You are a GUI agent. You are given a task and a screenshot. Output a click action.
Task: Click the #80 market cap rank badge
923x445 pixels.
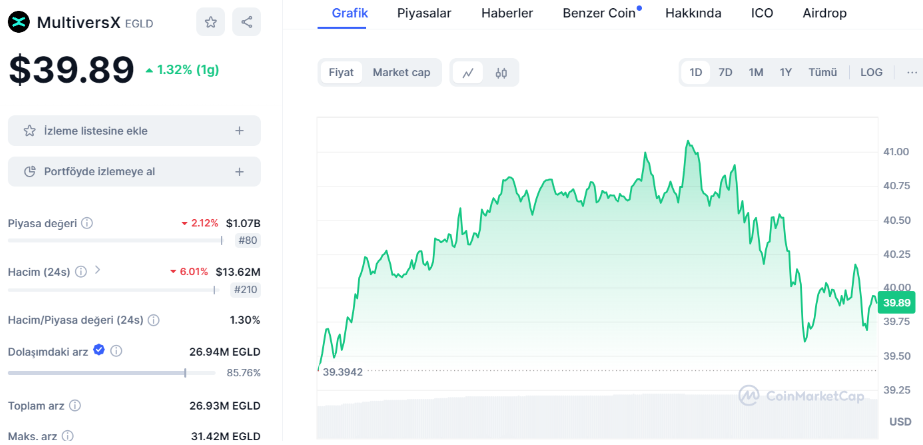(247, 240)
